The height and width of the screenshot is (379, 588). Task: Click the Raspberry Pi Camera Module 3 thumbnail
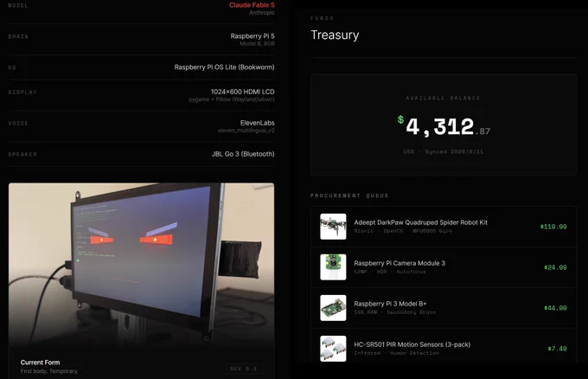pyautogui.click(x=333, y=267)
